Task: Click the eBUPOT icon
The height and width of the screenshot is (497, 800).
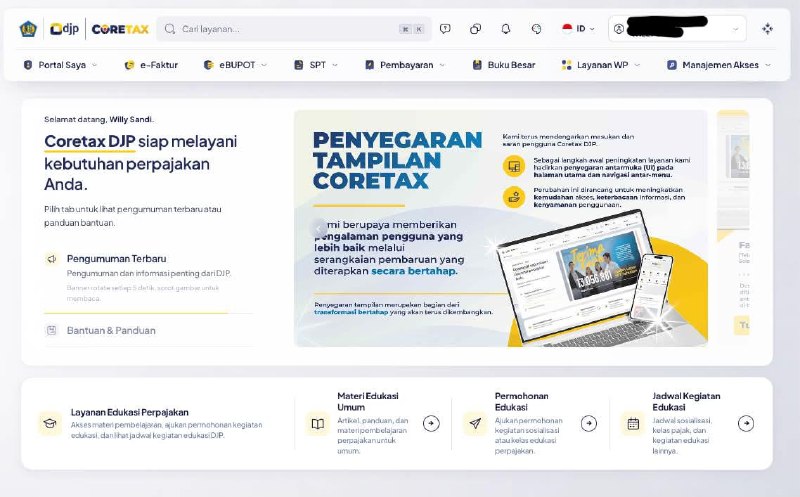Action: pyautogui.click(x=208, y=65)
